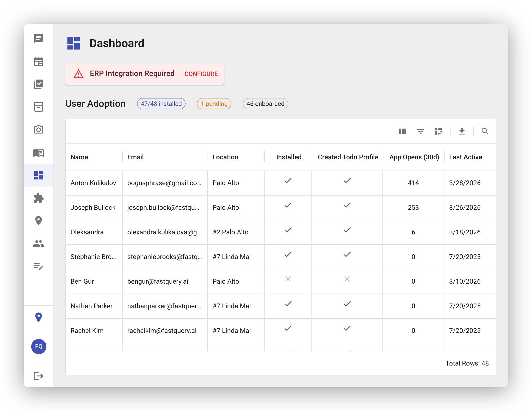The height and width of the screenshot is (411, 532).
Task: Open the book guide icon in sidebar
Action: pyautogui.click(x=39, y=153)
